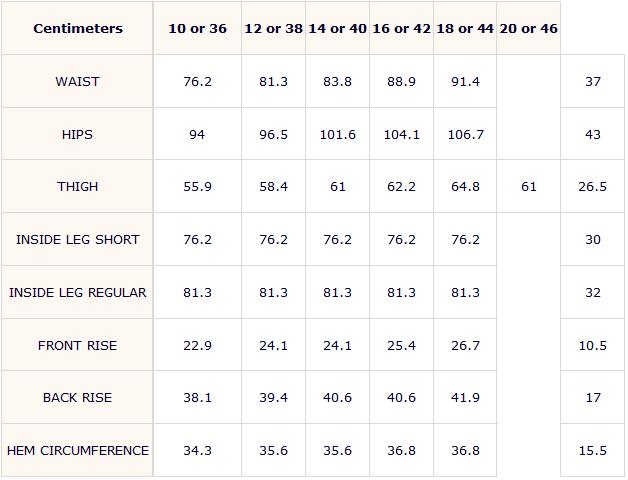
Task: Select the INSIDE LEG REGULAR label
Action: click(77, 292)
